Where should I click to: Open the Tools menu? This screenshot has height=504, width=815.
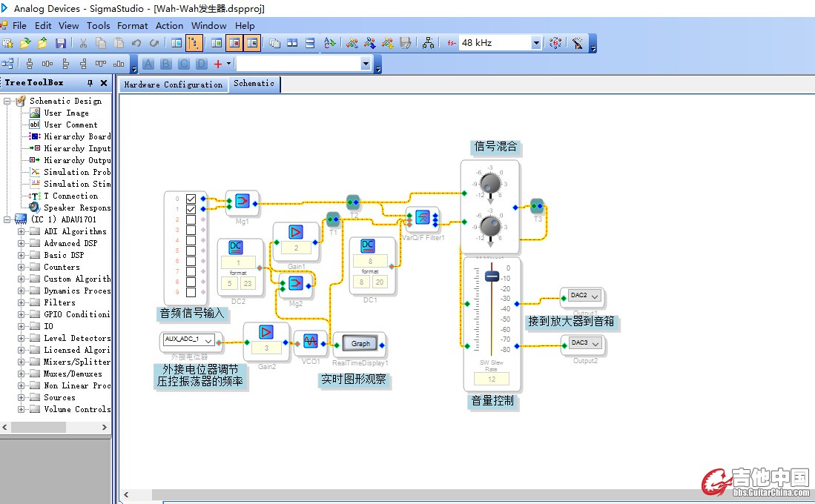tap(98, 25)
